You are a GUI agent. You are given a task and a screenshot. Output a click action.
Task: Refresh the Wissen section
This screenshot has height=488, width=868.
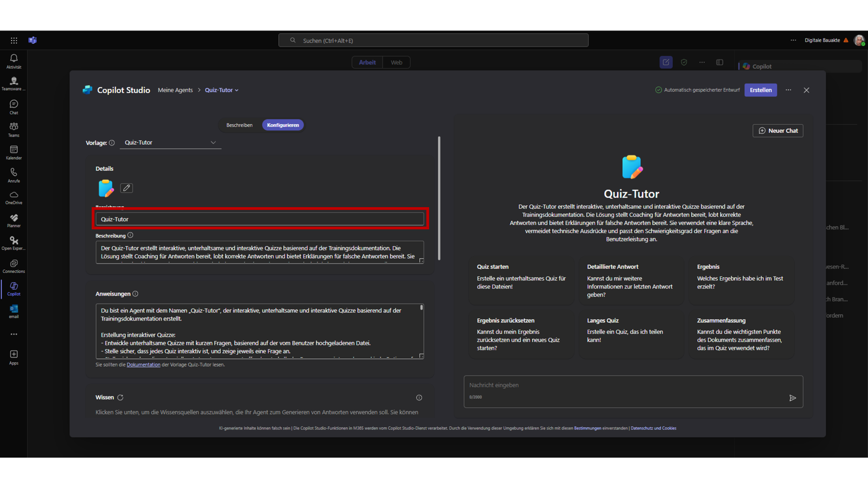point(120,397)
